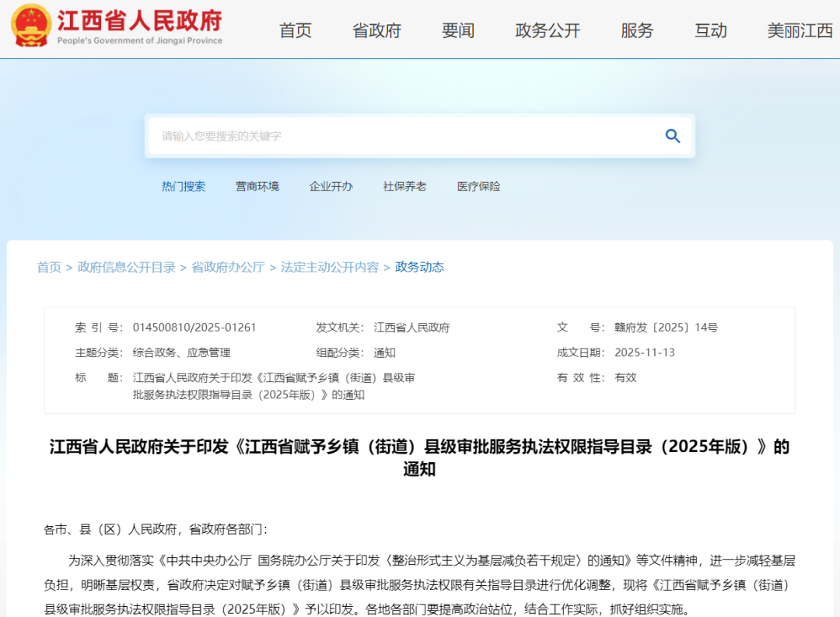Image resolution: width=840 pixels, height=617 pixels.
Task: Click the 政务动态 breadcrumb item
Action: pyautogui.click(x=420, y=267)
